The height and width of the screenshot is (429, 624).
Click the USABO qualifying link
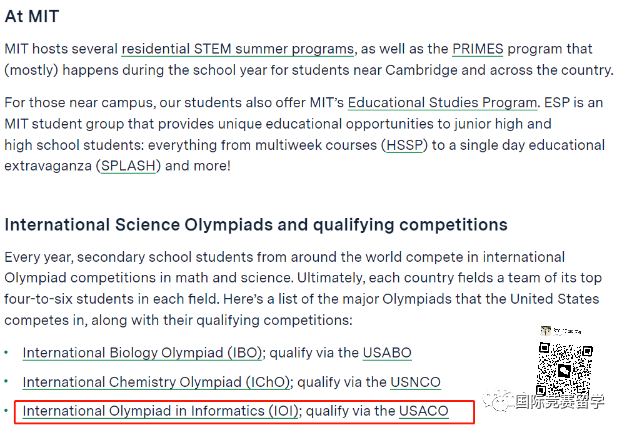(x=385, y=353)
